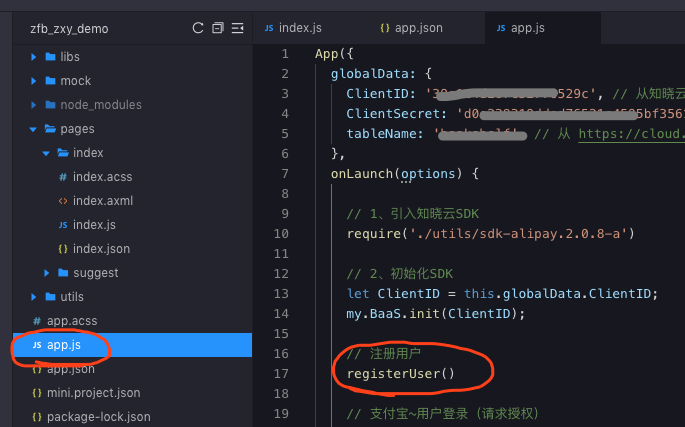Click the hide file panel icon
This screenshot has height=427, width=685.
click(237, 28)
